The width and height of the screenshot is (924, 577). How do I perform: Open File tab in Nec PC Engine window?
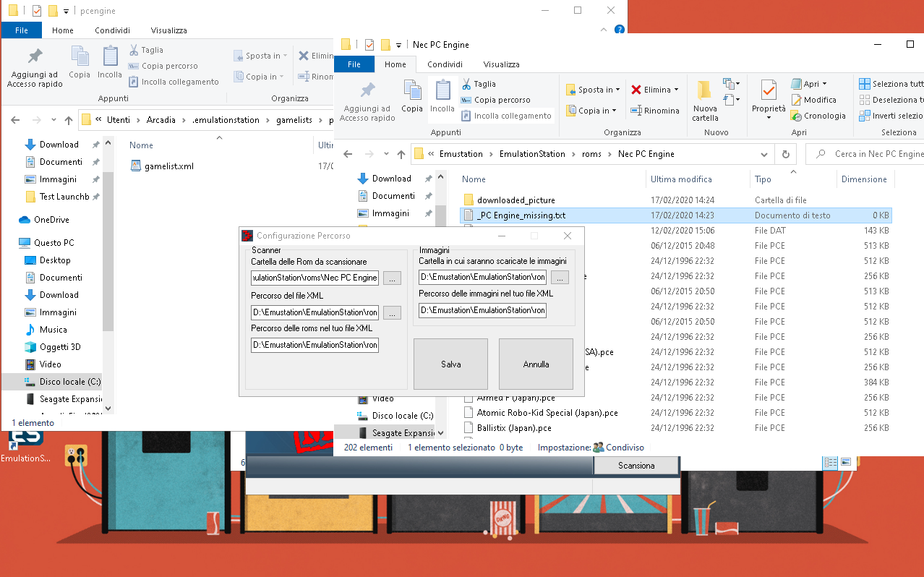pos(354,64)
